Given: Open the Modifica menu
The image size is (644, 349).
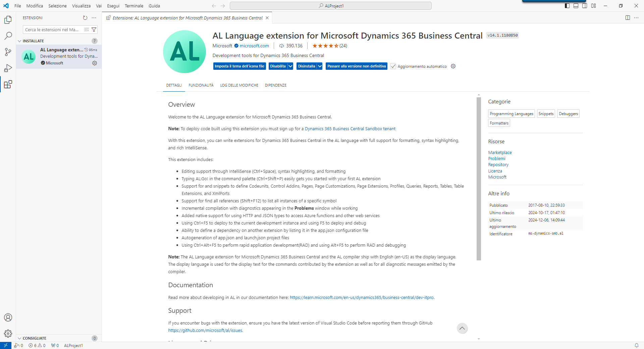Looking at the screenshot, I should (35, 6).
